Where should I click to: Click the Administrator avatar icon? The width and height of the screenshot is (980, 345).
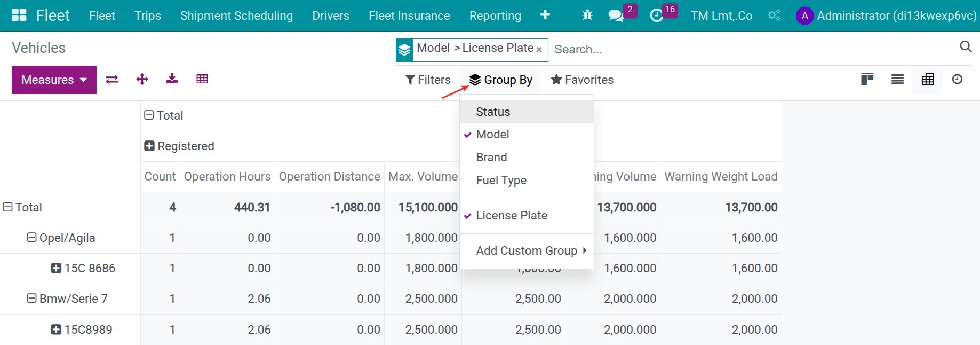coord(804,15)
